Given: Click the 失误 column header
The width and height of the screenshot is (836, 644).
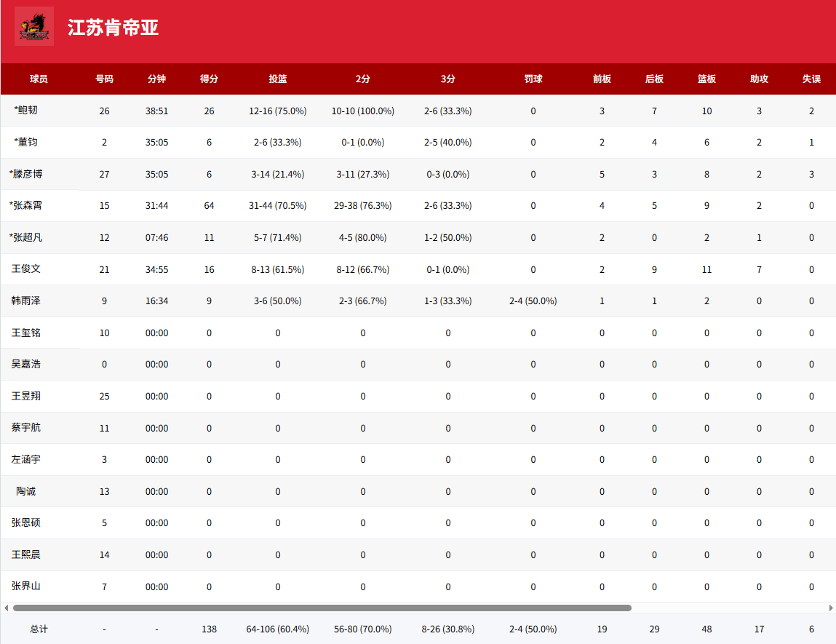Looking at the screenshot, I should (811, 79).
